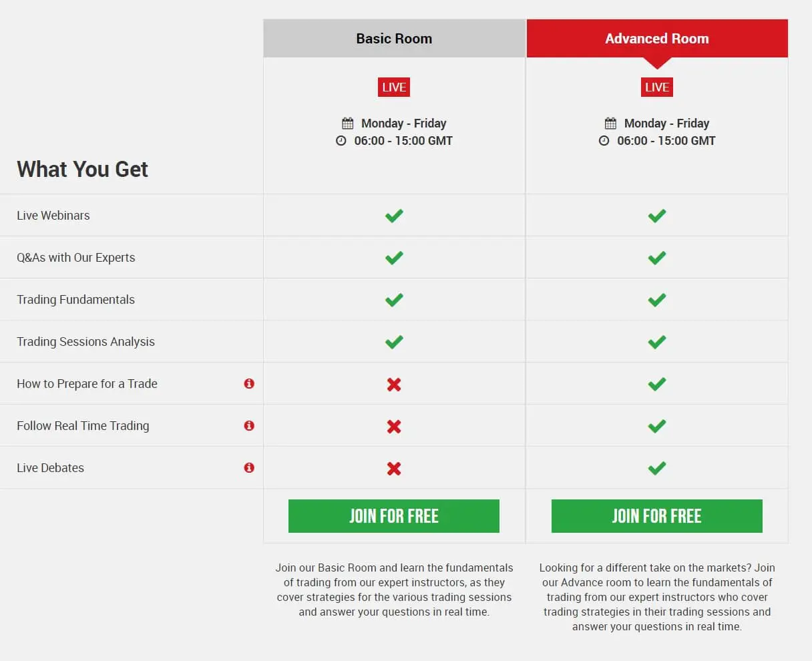This screenshot has width=812, height=661.
Task: Select the Basic Room column header
Action: [x=394, y=39]
